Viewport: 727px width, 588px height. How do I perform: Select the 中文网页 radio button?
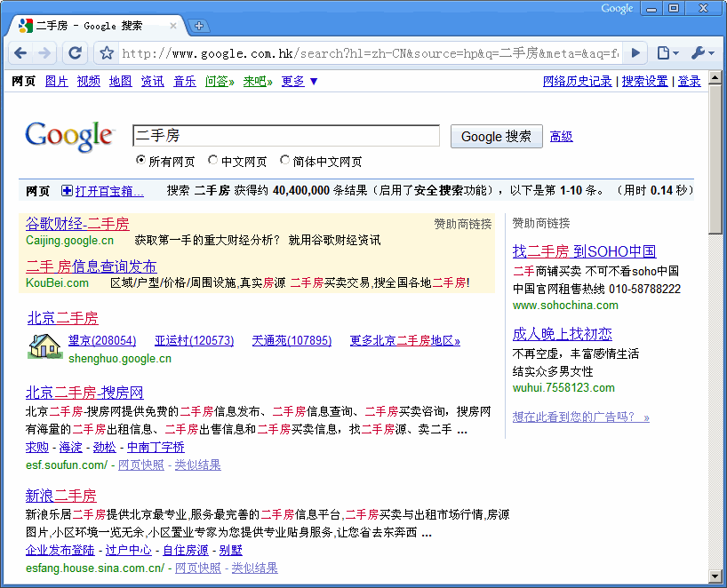click(x=212, y=160)
